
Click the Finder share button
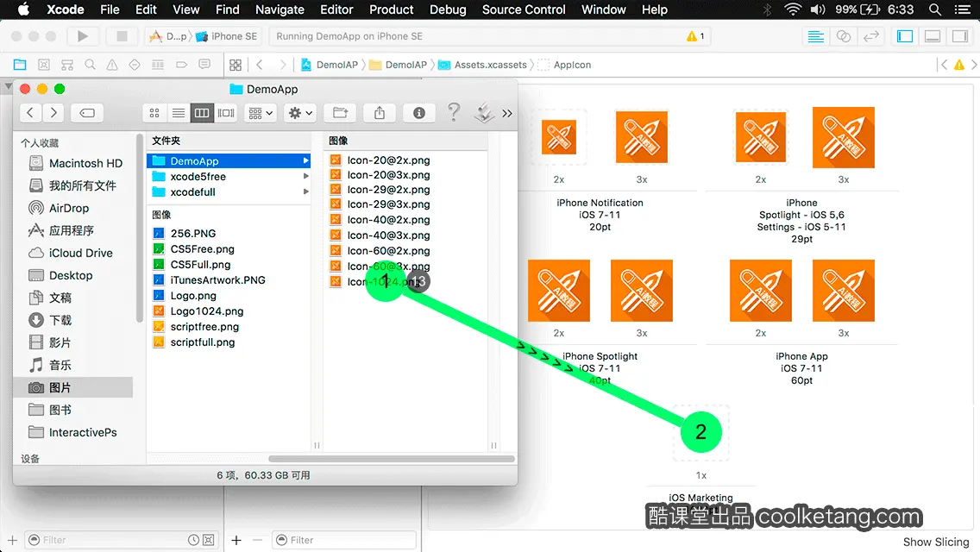380,113
